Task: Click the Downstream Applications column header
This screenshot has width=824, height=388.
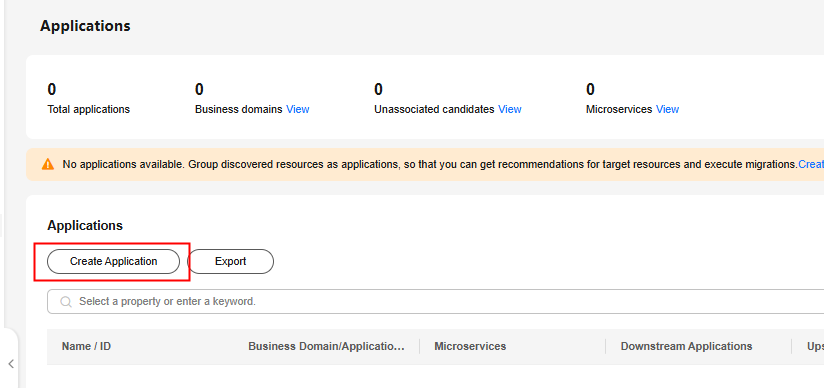Action: (x=686, y=346)
